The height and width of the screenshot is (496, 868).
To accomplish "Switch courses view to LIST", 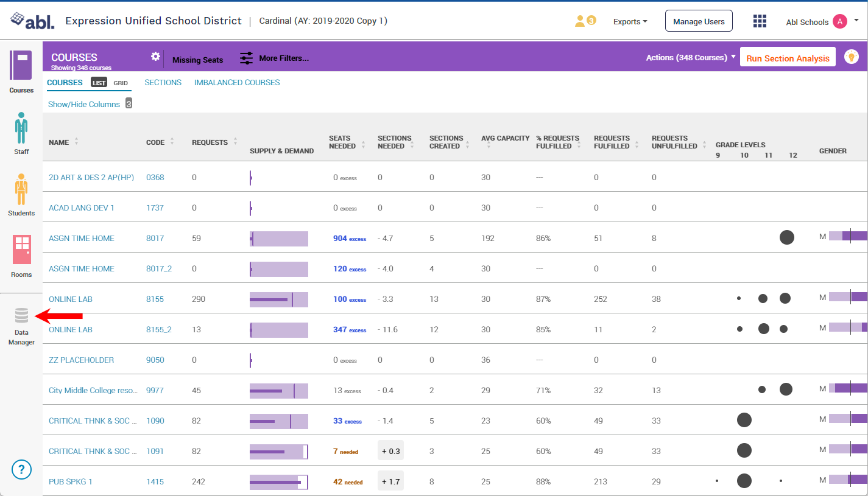I will pyautogui.click(x=99, y=83).
